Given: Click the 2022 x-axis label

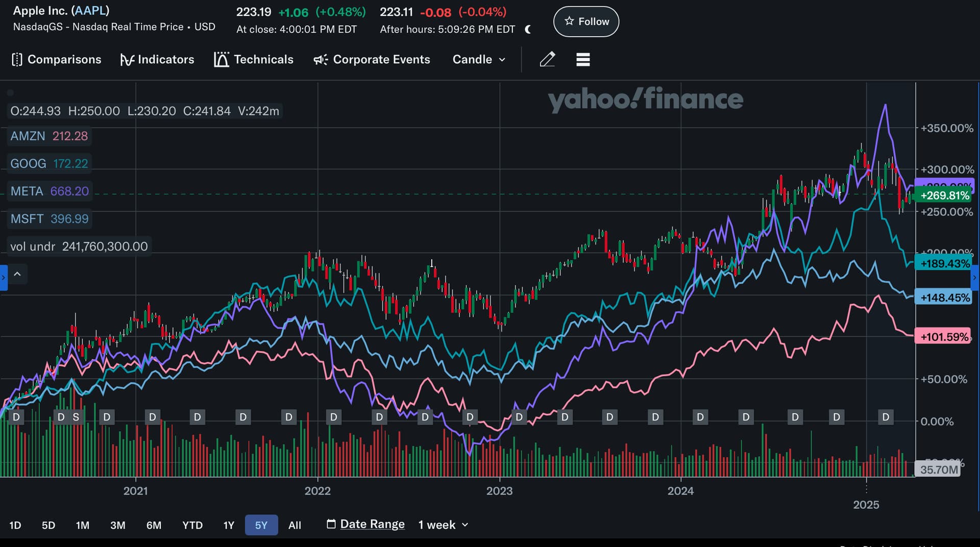Looking at the screenshot, I should tap(317, 491).
